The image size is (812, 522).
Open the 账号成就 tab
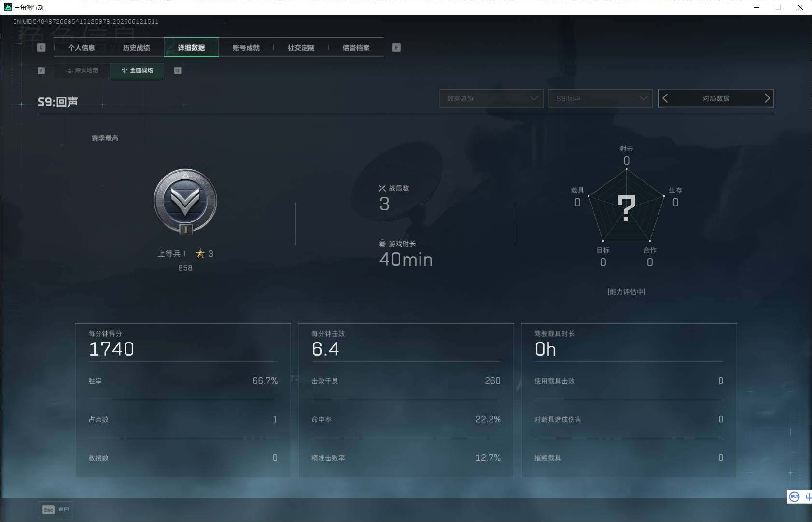[246, 48]
